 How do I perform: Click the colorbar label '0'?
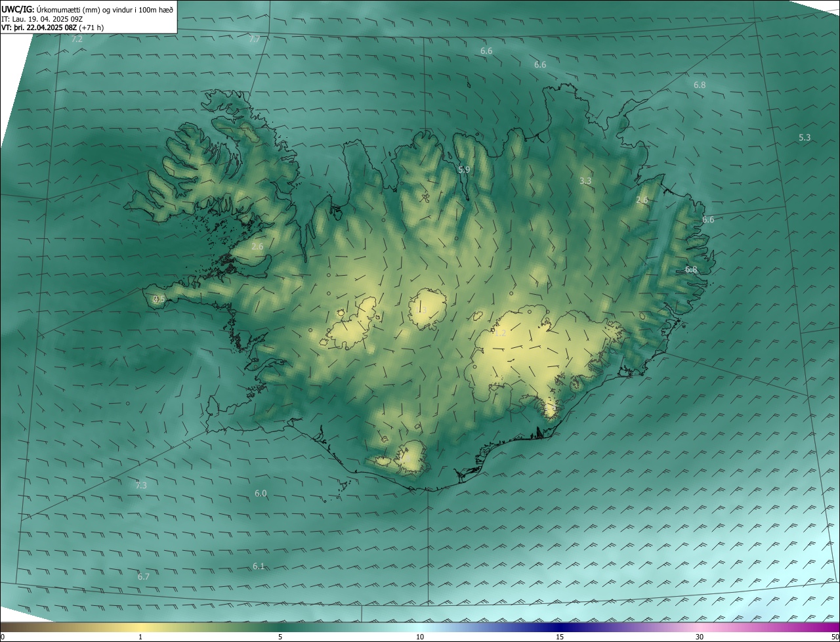(x=3, y=637)
